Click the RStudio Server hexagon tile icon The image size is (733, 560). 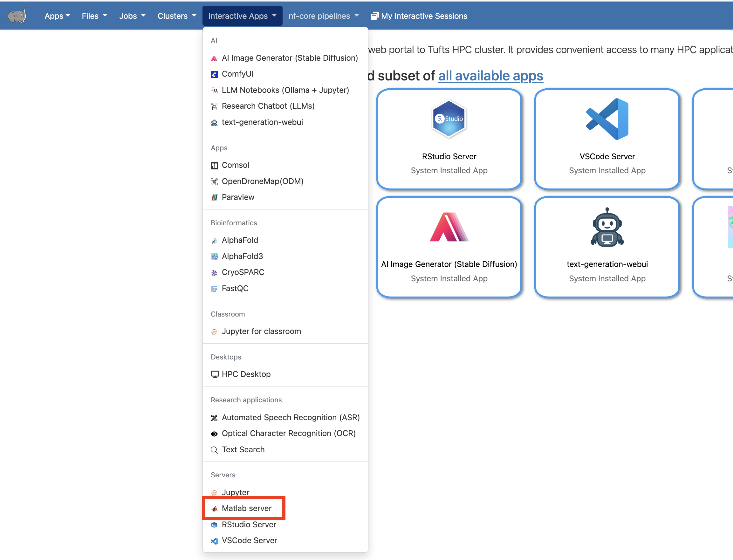click(449, 119)
